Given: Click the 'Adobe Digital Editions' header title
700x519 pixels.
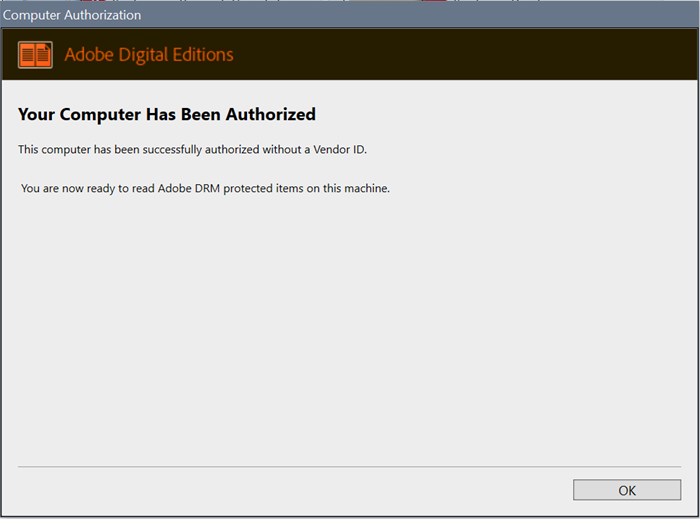Looking at the screenshot, I should point(149,55).
